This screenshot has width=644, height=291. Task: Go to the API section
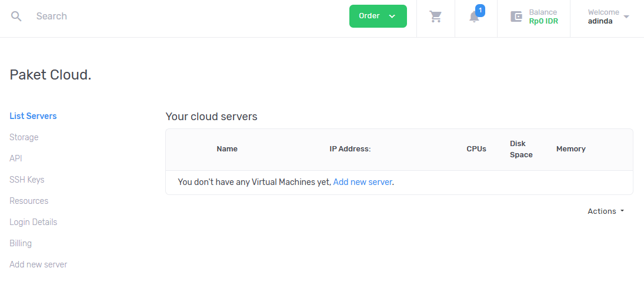16,158
